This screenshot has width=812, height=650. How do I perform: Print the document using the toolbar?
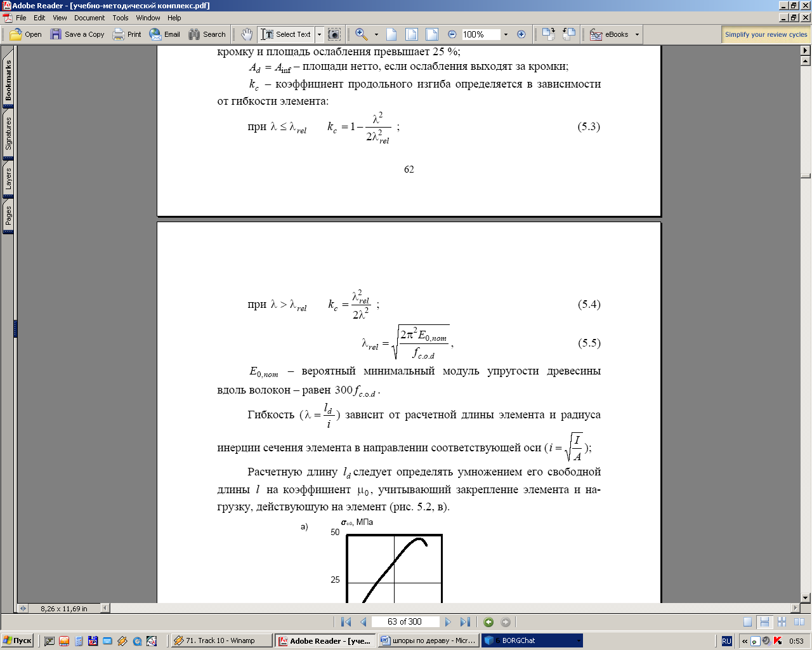pos(127,34)
